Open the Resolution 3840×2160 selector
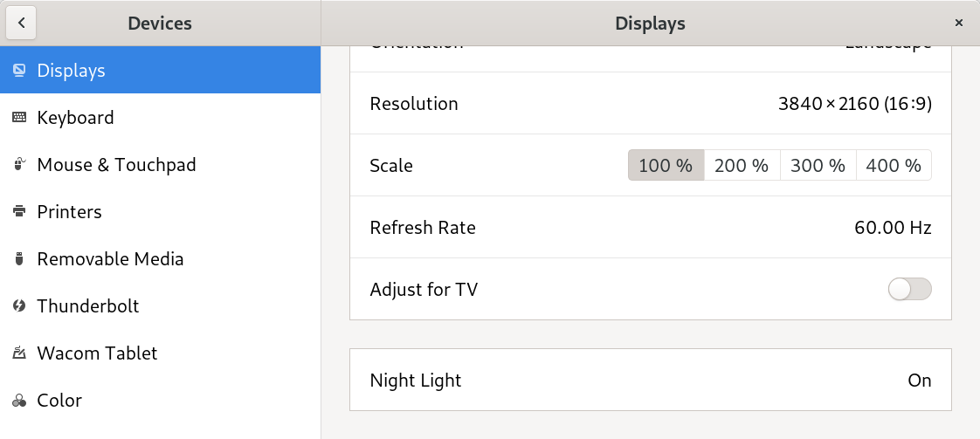This screenshot has height=439, width=980. click(x=651, y=103)
